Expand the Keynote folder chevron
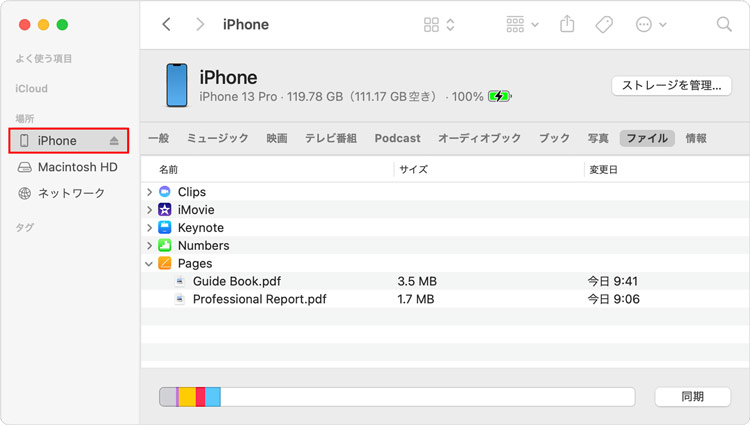The image size is (750, 425). (x=149, y=228)
